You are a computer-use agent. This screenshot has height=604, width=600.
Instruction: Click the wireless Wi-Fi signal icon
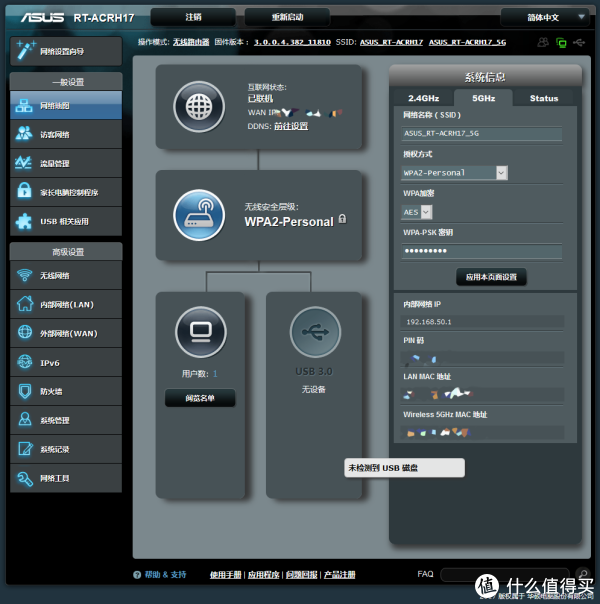coord(24,275)
